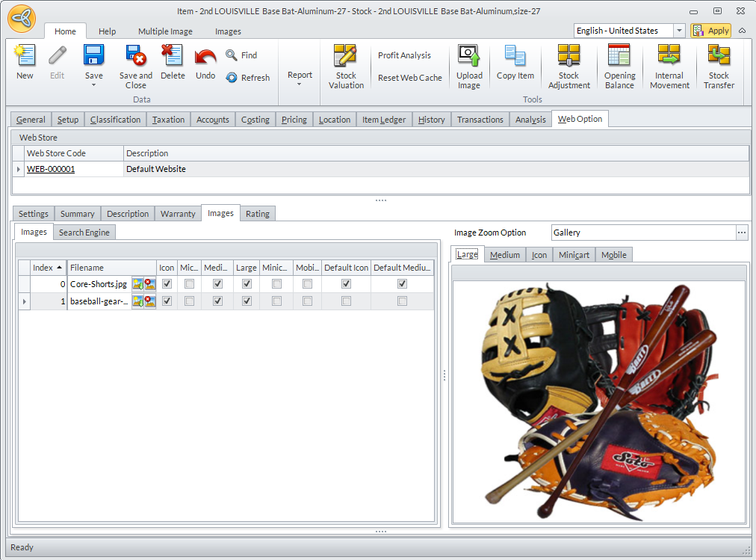
Task: Open the Internal Movement tool
Action: point(669,57)
